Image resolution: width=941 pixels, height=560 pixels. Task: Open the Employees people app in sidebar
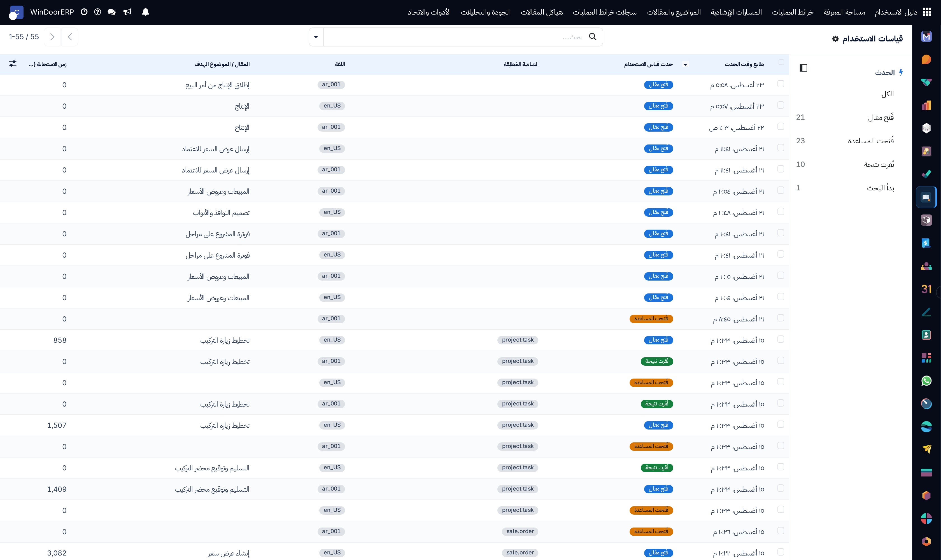point(926,266)
